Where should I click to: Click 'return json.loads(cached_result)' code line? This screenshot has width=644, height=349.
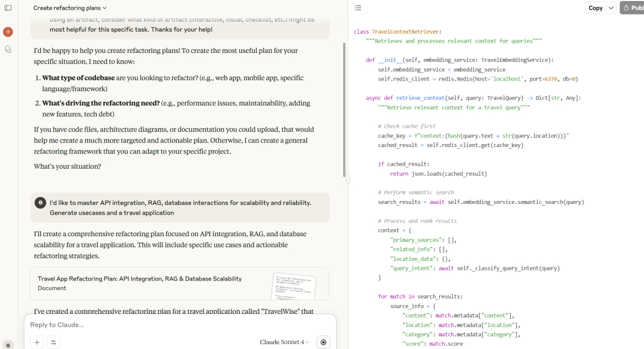tap(439, 174)
